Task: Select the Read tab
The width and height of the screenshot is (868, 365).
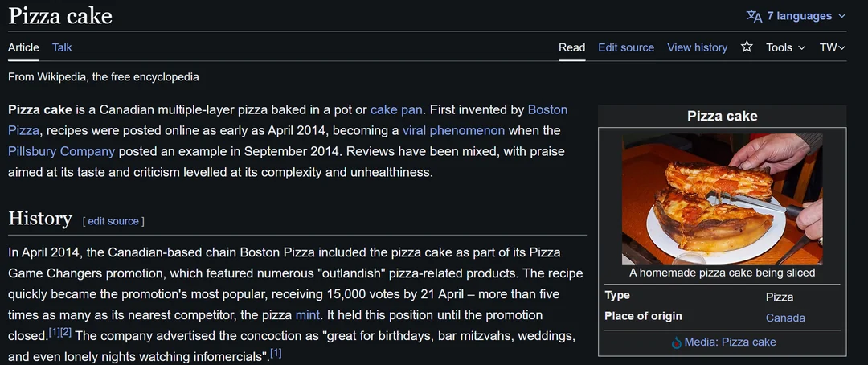Action: 571,47
